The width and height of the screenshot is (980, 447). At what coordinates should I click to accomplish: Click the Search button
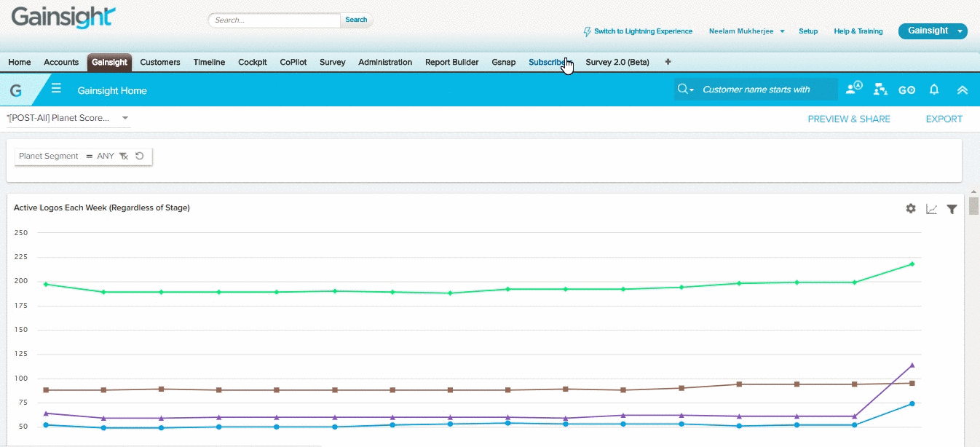(x=356, y=20)
